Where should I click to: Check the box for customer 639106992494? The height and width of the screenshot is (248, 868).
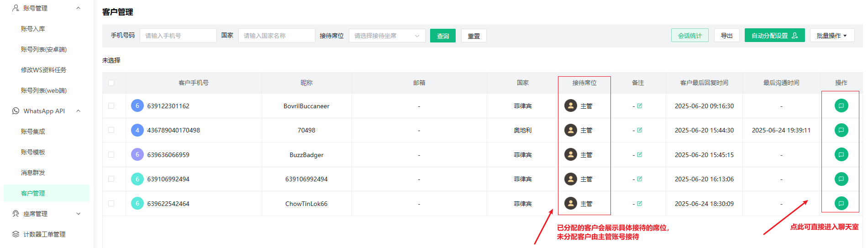point(111,179)
